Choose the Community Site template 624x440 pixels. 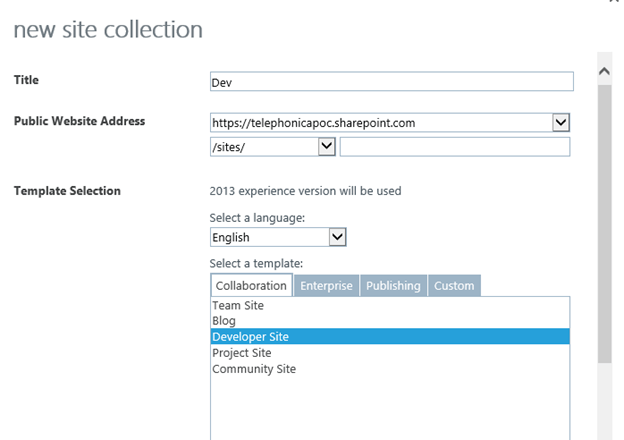253,369
